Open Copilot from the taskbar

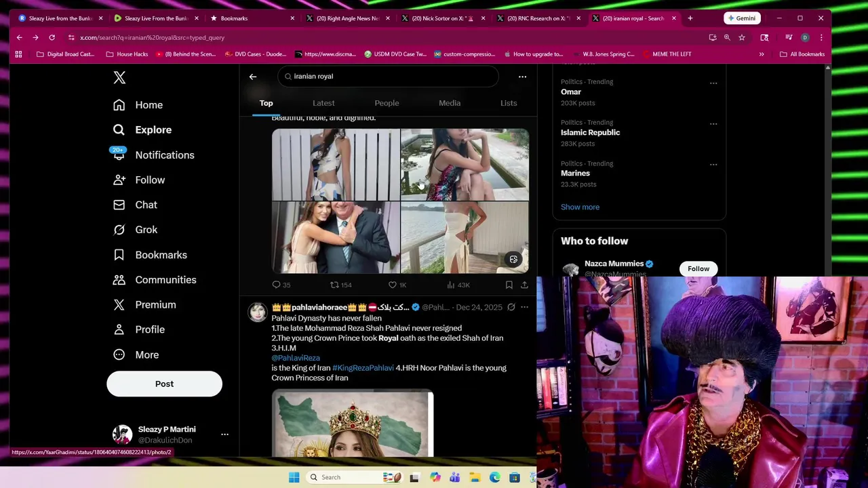[435, 477]
